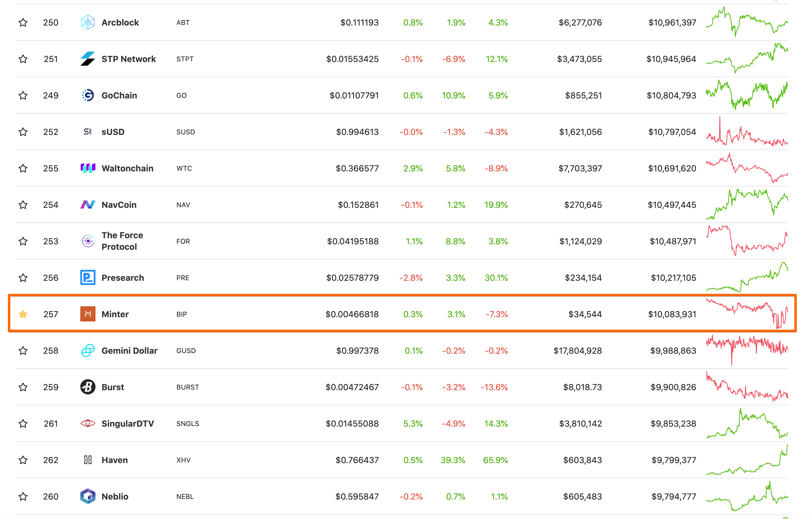Open the Arcblock coin page

120,22
